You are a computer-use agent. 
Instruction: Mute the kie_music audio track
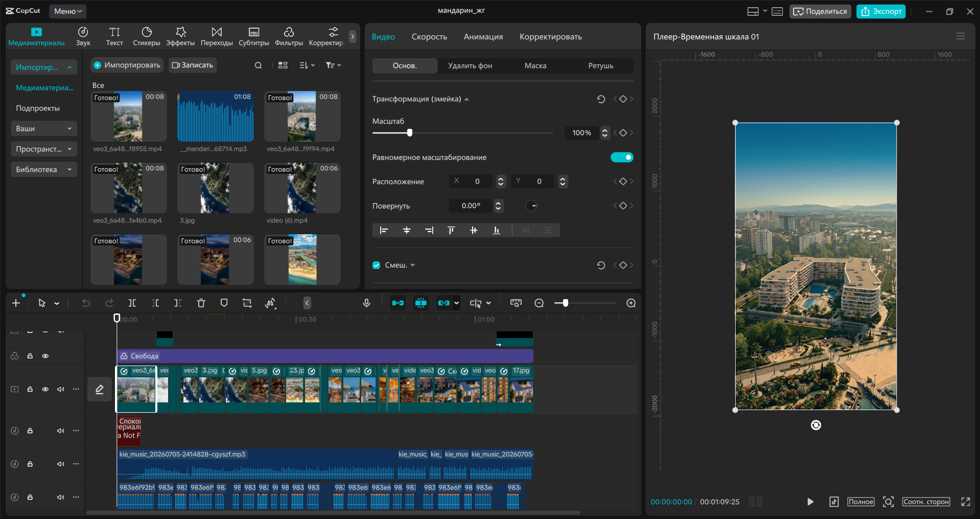coord(61,464)
